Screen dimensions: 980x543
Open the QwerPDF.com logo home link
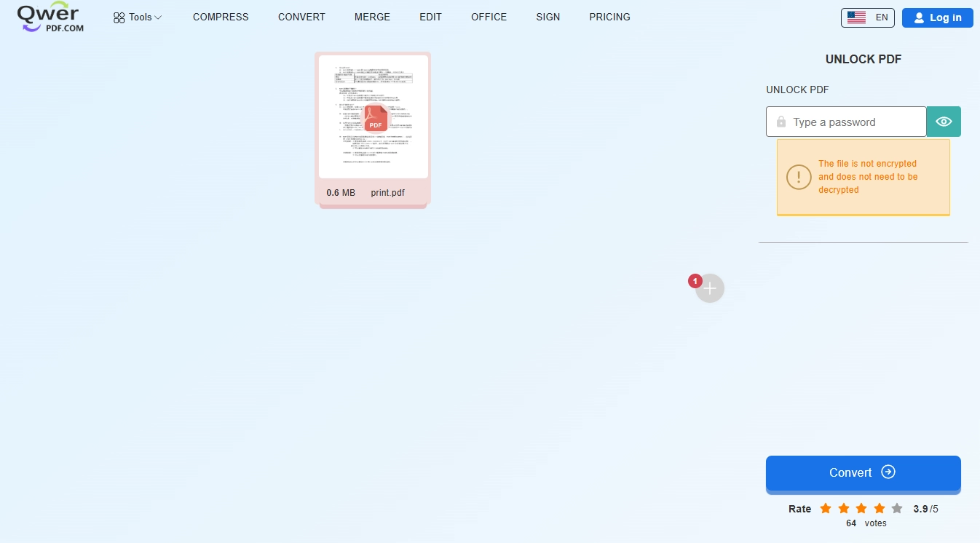click(49, 17)
